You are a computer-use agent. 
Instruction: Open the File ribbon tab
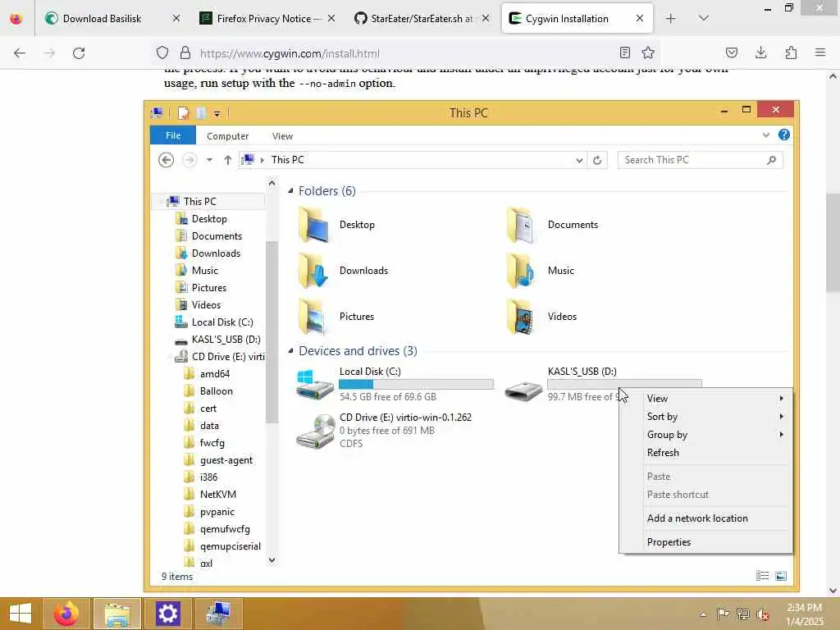point(173,135)
